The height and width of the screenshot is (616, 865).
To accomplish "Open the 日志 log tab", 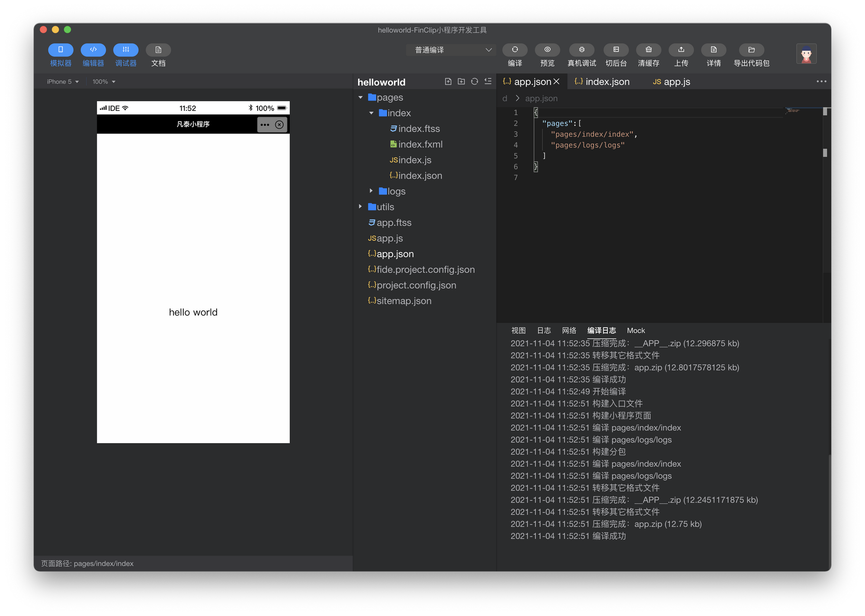I will click(x=544, y=331).
